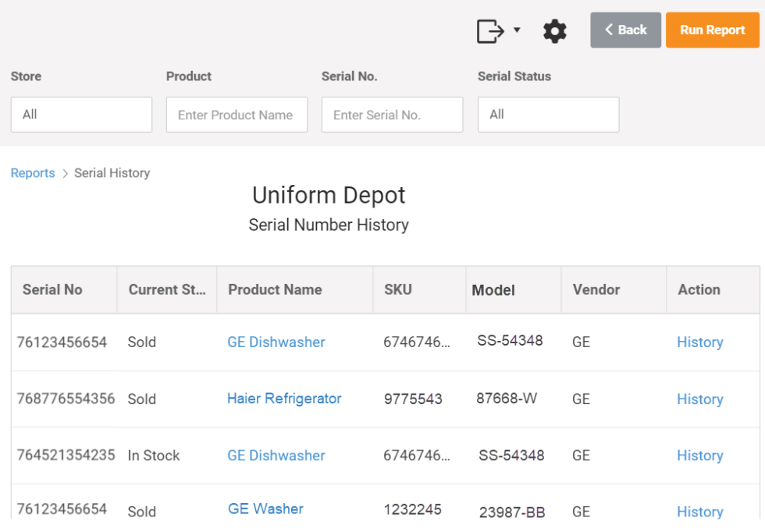Viewport: 765px width, 532px height.
Task: Open GE Dishwasher product details
Action: click(x=276, y=342)
